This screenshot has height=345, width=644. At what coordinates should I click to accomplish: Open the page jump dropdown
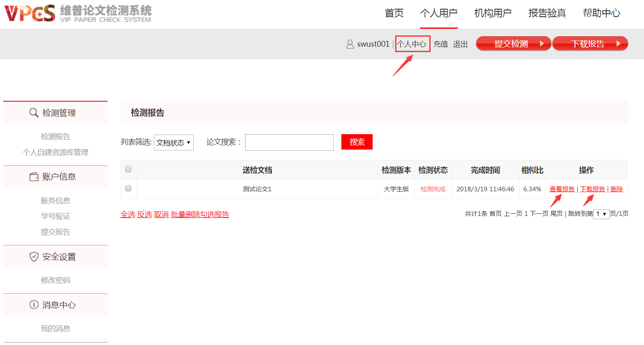[601, 214]
